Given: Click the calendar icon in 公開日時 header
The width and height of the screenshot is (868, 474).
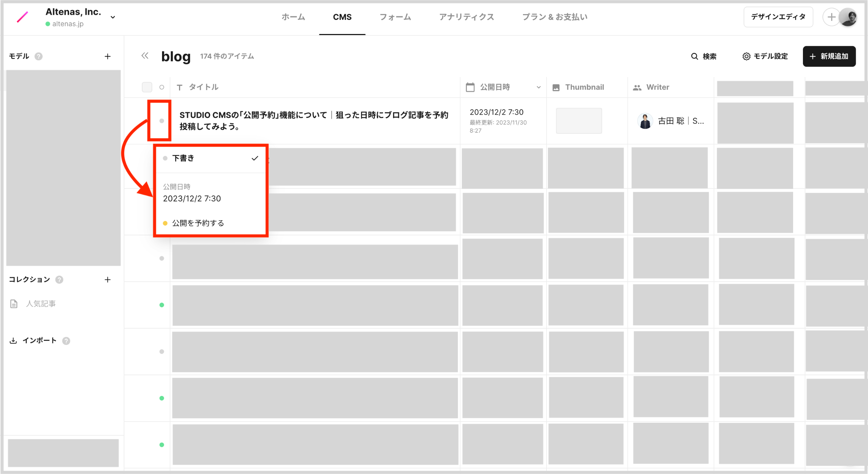Looking at the screenshot, I should coord(470,87).
